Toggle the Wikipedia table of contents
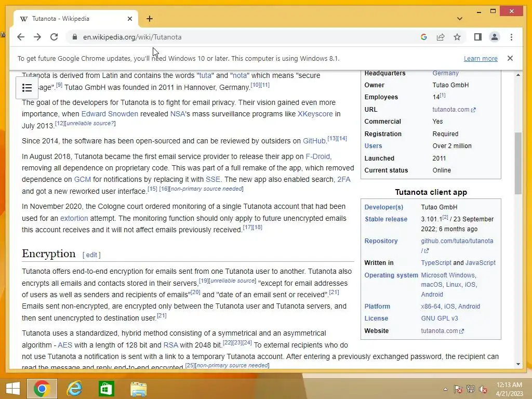Image resolution: width=532 pixels, height=399 pixels. click(x=27, y=88)
